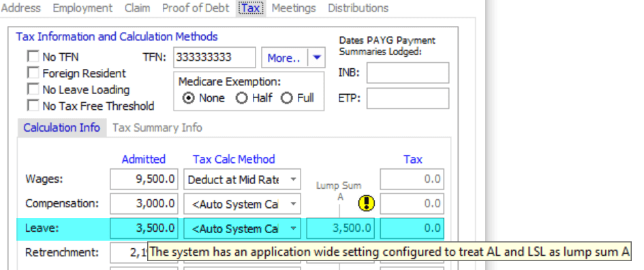The image size is (644, 270).
Task: Click the Leave admitted amount field
Action: tap(144, 228)
